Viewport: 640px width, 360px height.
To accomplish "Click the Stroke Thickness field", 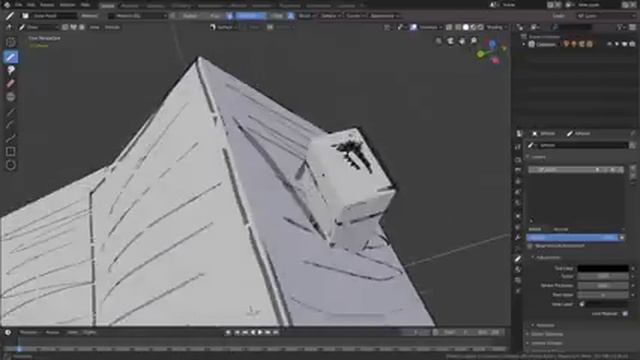I will pos(603,286).
